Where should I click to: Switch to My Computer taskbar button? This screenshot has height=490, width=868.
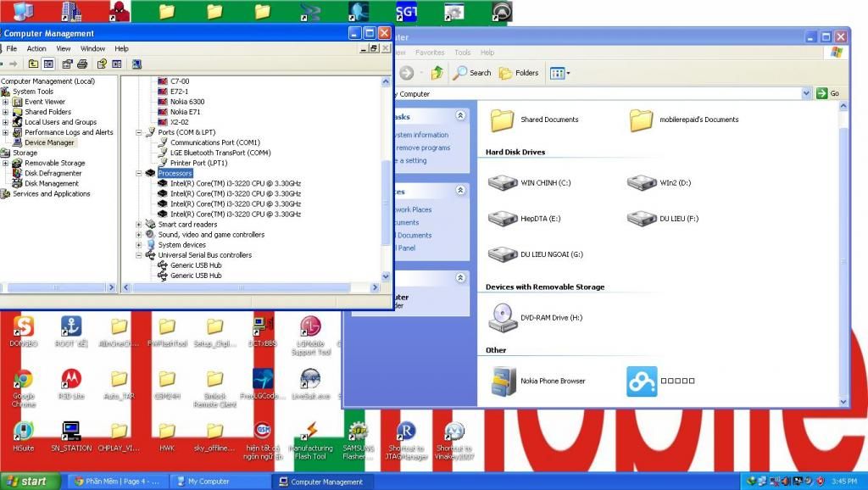pyautogui.click(x=220, y=482)
